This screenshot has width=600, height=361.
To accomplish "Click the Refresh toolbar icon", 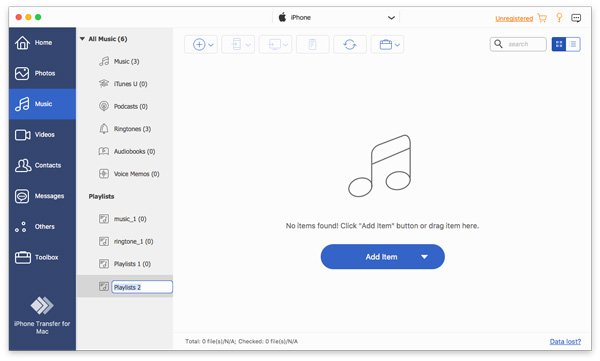I will click(350, 44).
